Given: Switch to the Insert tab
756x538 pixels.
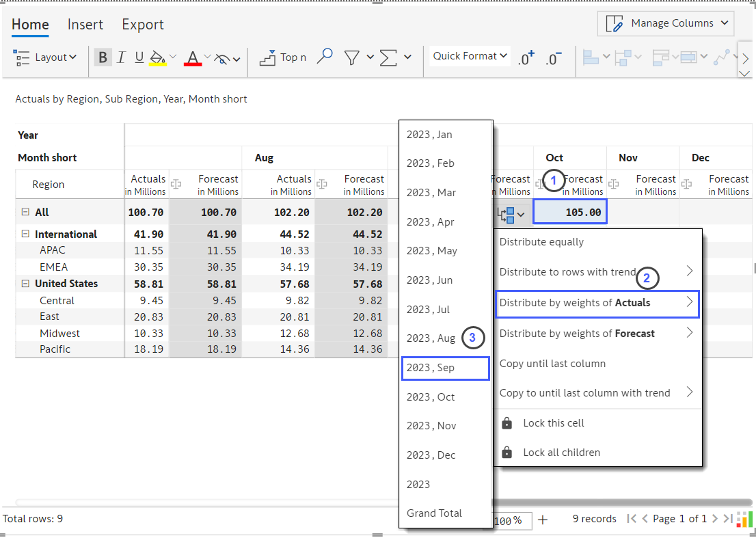Looking at the screenshot, I should coord(85,25).
